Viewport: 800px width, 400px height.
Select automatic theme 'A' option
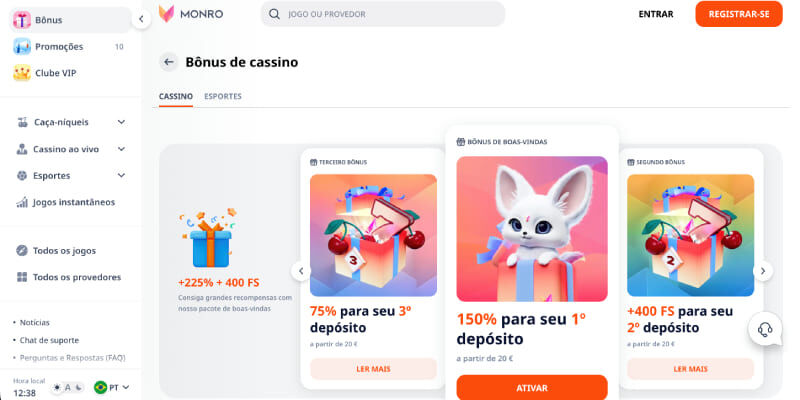pos(68,387)
